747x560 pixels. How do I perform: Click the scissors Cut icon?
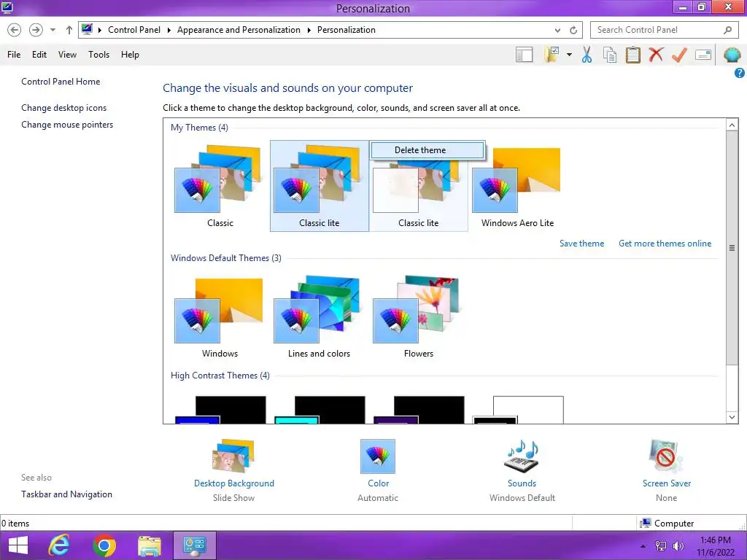587,55
